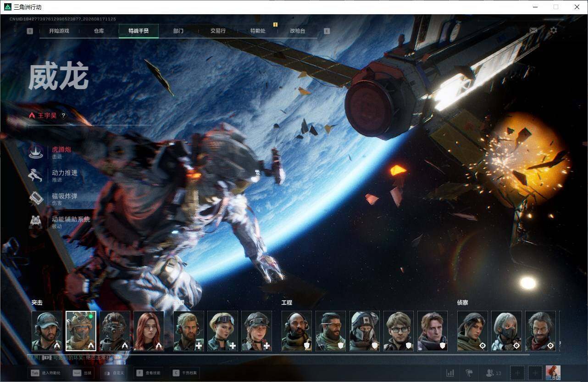Open the 特勤处 tab
The width and height of the screenshot is (588, 382).
(x=258, y=31)
